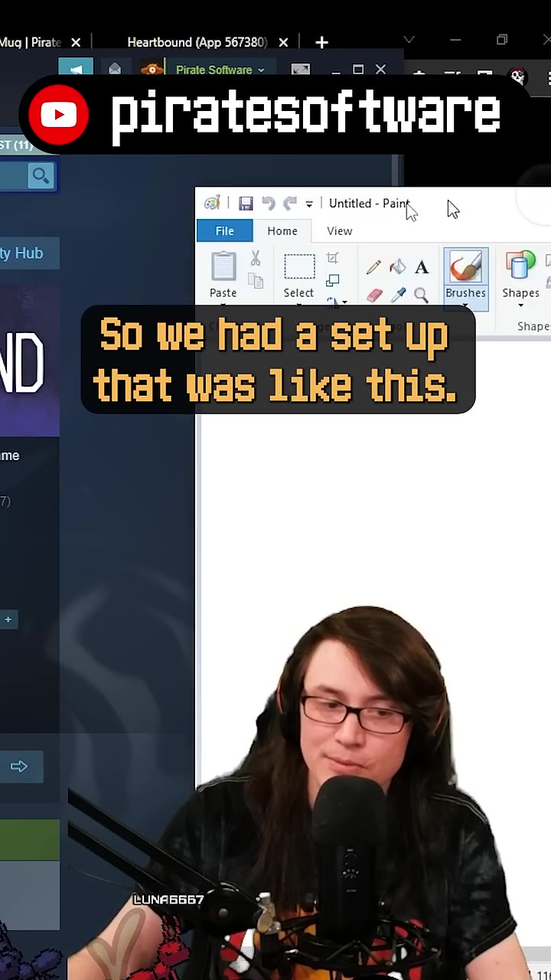
Task: Click the small plus button on the Steam page
Action: 8,619
